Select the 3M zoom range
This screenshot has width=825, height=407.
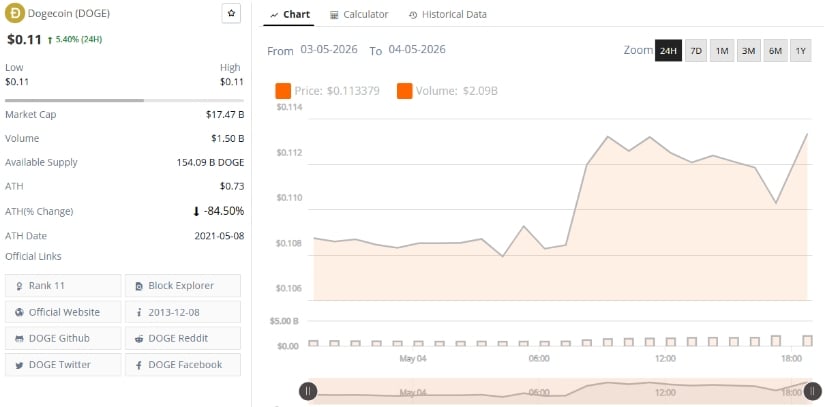(748, 51)
